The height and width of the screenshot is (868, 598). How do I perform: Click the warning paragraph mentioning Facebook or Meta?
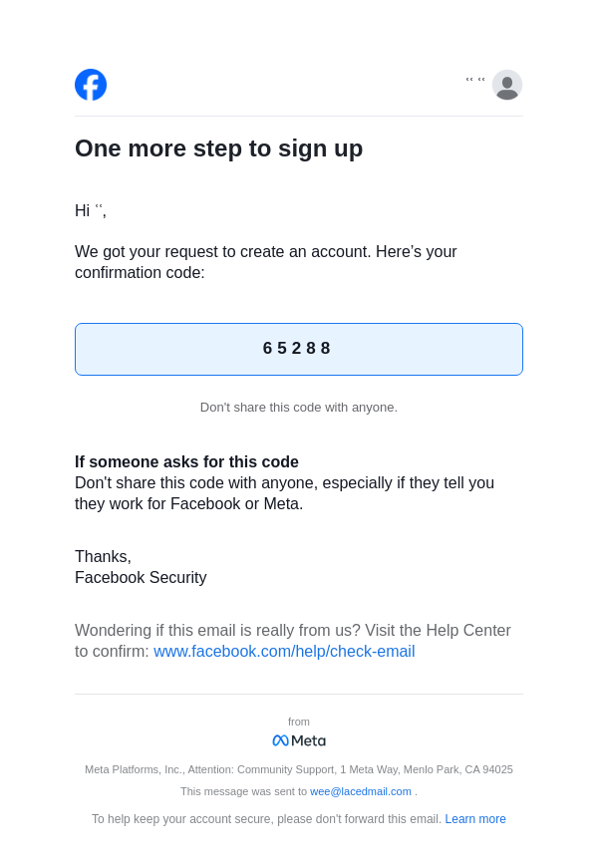(x=284, y=493)
